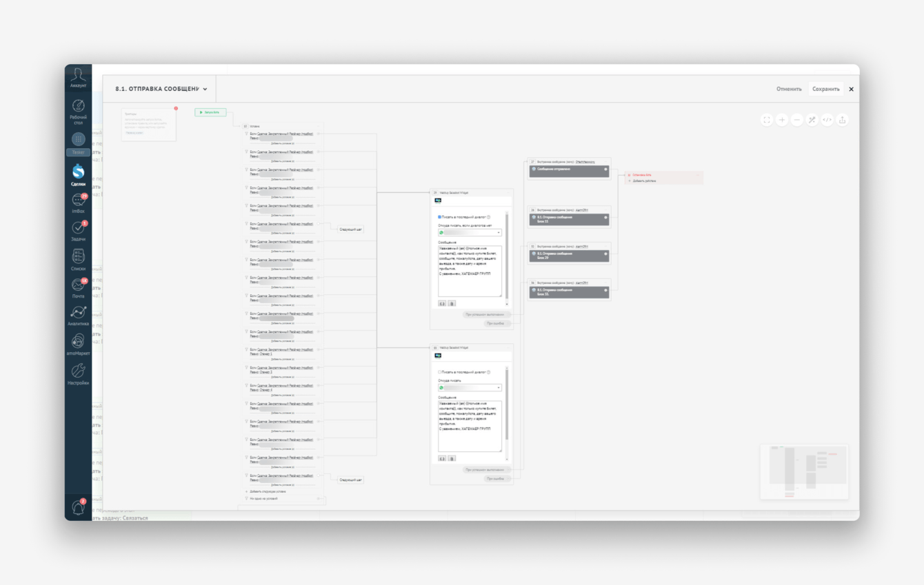
Task: Open Настройки settings in sidebar
Action: pos(78,374)
